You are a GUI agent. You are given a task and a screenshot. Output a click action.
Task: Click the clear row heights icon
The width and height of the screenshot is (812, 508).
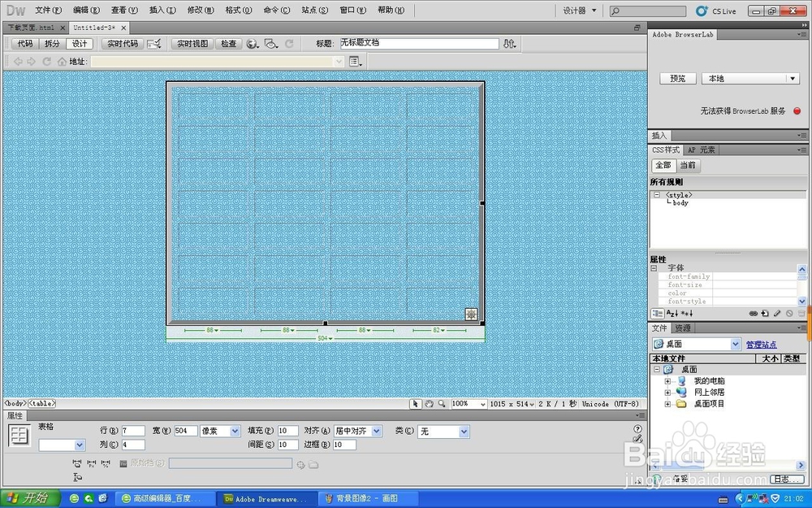pos(78,477)
